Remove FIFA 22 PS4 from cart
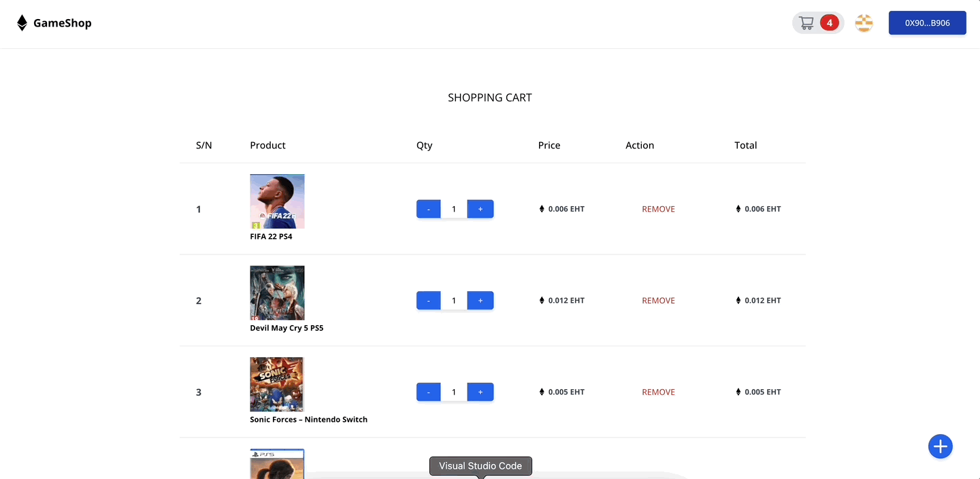This screenshot has height=479, width=980. point(658,209)
